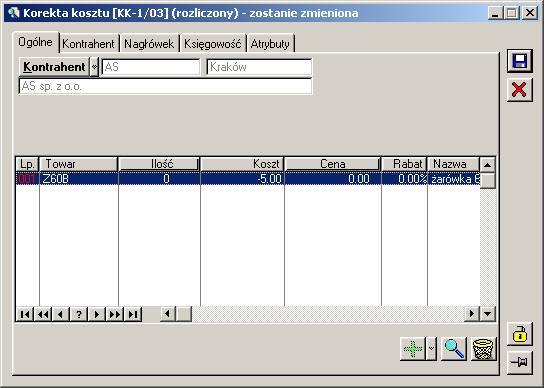Click the AS sp. z o.o. name field
544x388 pixels.
pyautogui.click(x=165, y=86)
